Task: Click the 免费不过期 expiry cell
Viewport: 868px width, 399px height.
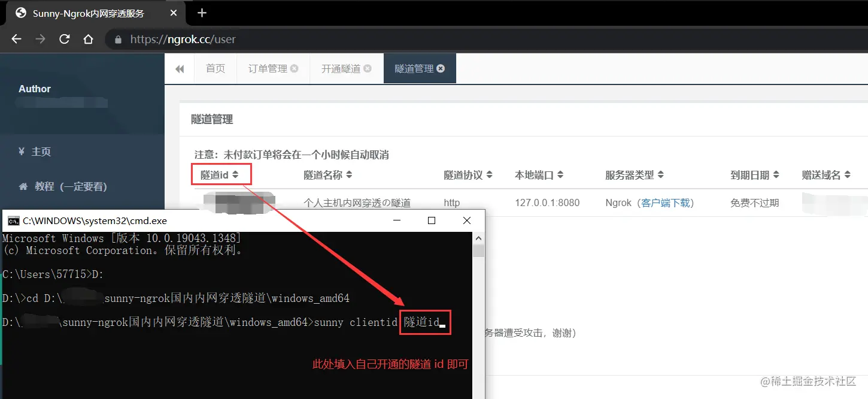Action: click(755, 203)
